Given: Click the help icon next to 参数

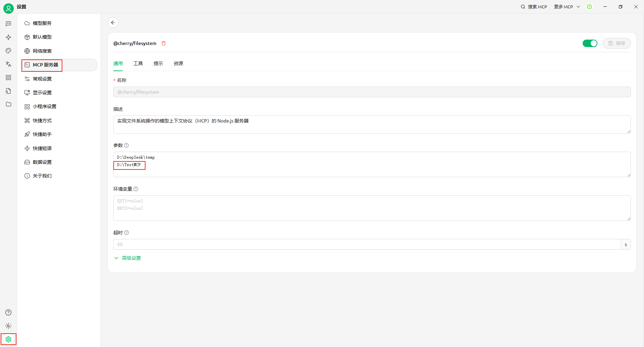Looking at the screenshot, I should point(126,145).
